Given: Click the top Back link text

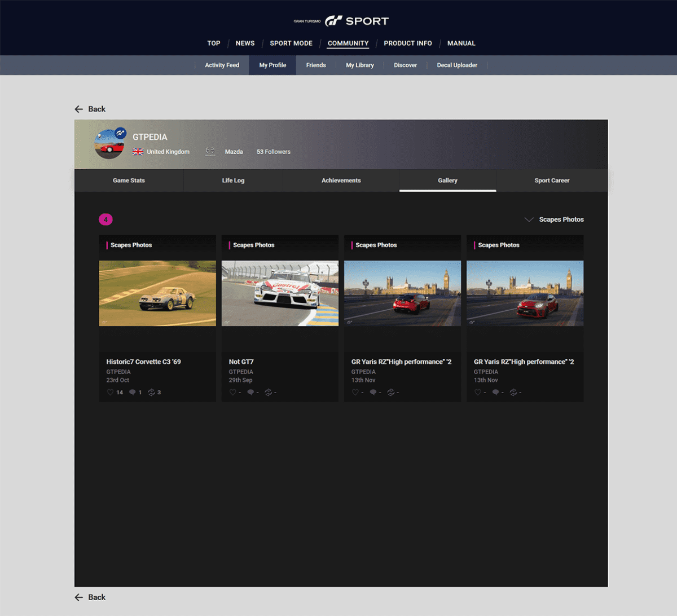Looking at the screenshot, I should (x=96, y=109).
